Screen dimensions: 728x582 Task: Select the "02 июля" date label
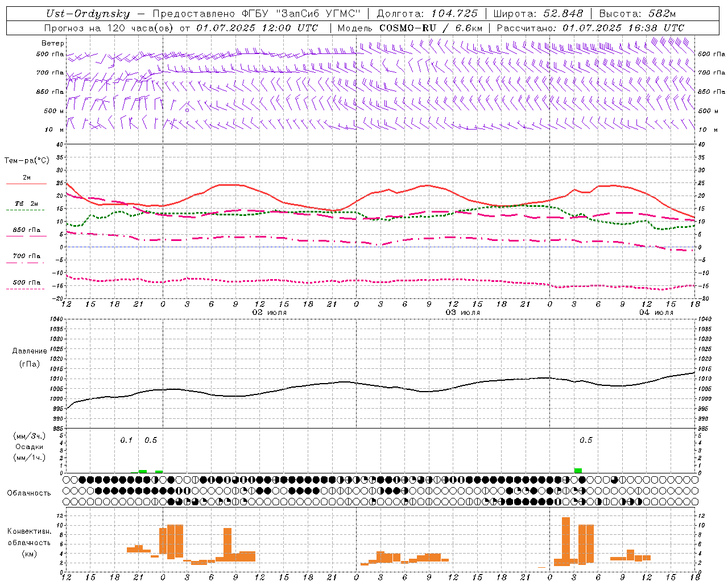point(270,313)
